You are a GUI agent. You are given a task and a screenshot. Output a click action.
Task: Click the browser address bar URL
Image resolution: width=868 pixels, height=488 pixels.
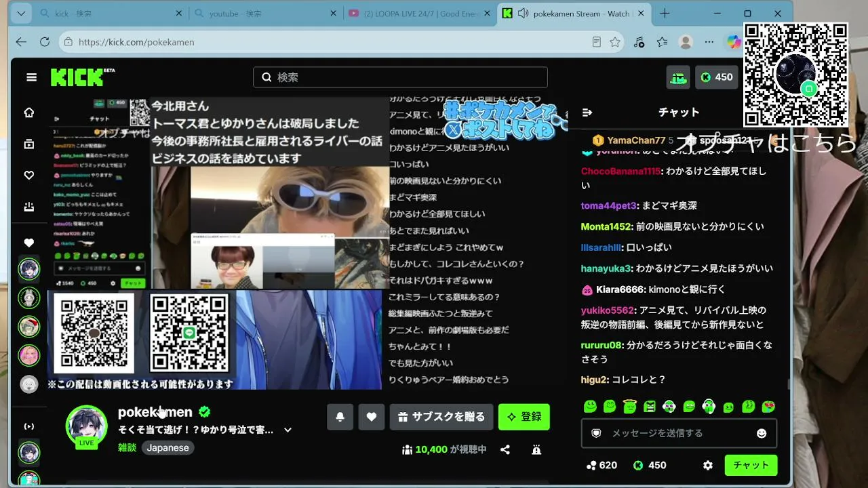point(136,42)
